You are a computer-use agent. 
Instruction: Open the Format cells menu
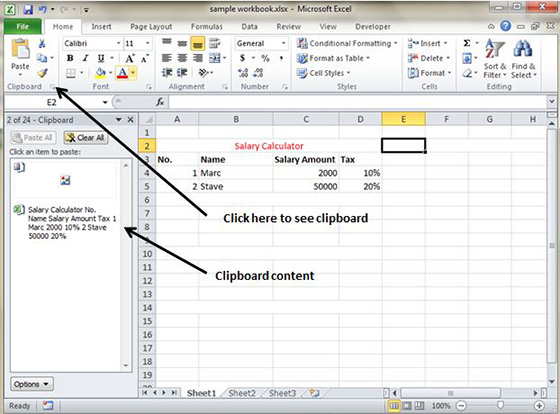430,73
